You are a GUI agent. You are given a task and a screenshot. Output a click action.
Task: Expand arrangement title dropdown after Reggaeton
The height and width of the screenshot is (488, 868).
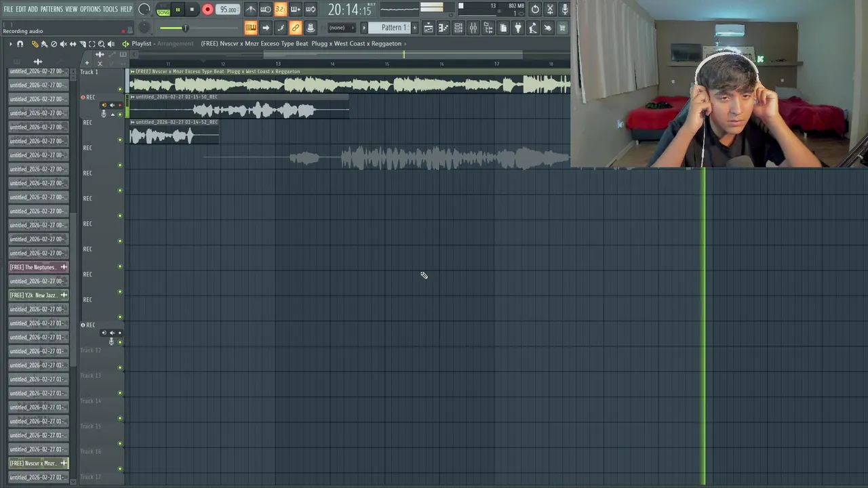pos(405,44)
